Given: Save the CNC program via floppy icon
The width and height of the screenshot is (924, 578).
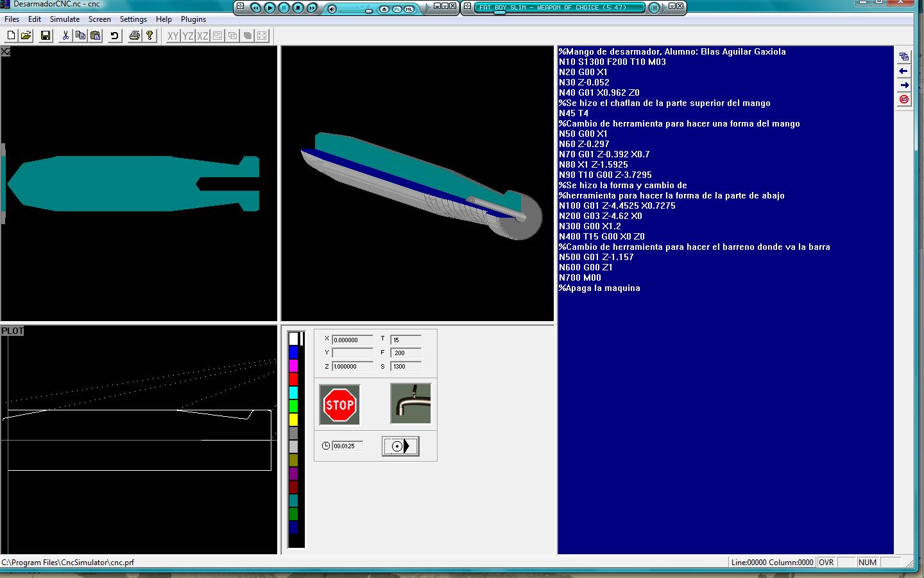Looking at the screenshot, I should (46, 36).
